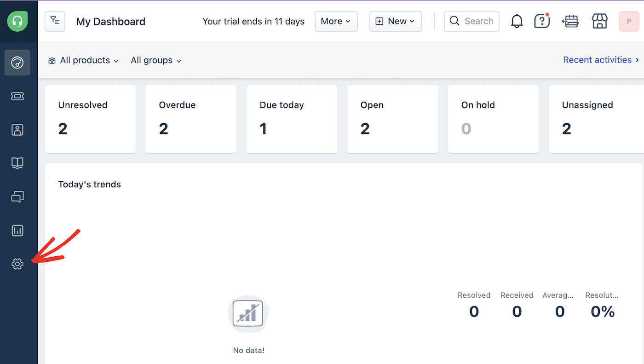Open the New dropdown
The height and width of the screenshot is (364, 644).
395,21
